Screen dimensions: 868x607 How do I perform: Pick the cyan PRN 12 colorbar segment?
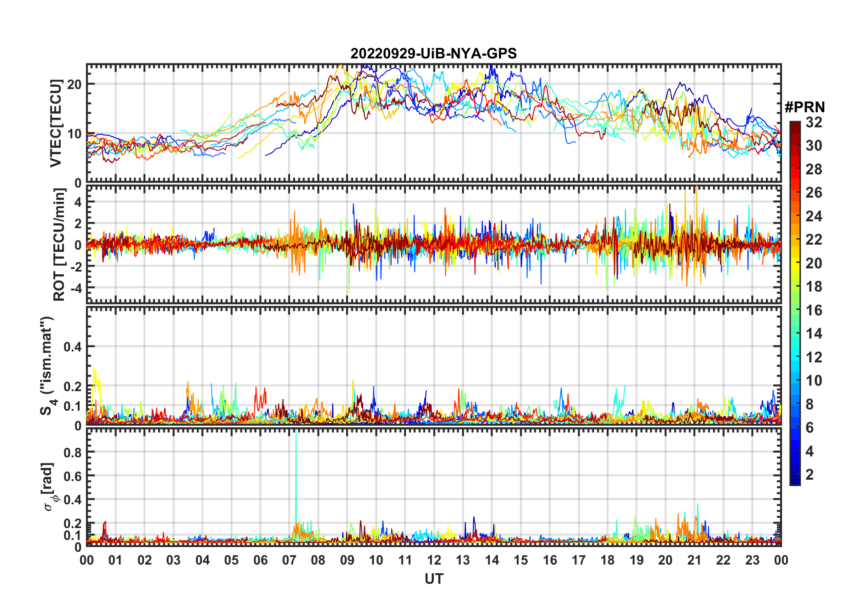[795, 357]
